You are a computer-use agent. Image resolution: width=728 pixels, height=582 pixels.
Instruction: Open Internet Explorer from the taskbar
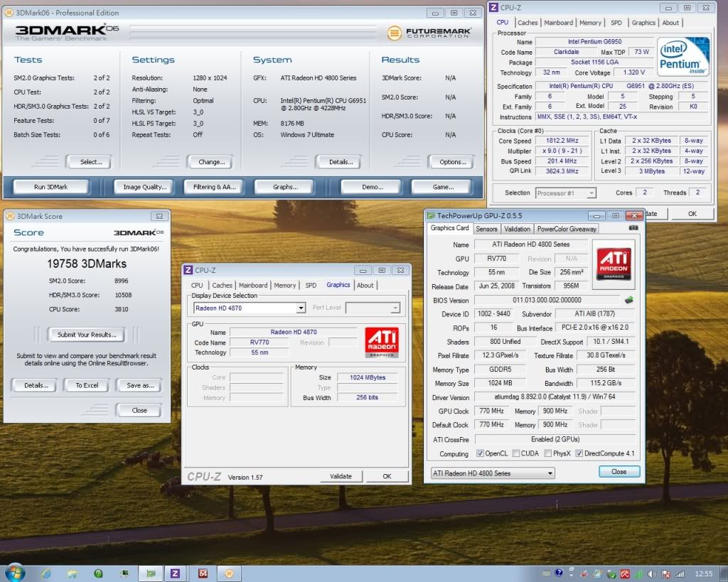click(x=46, y=572)
